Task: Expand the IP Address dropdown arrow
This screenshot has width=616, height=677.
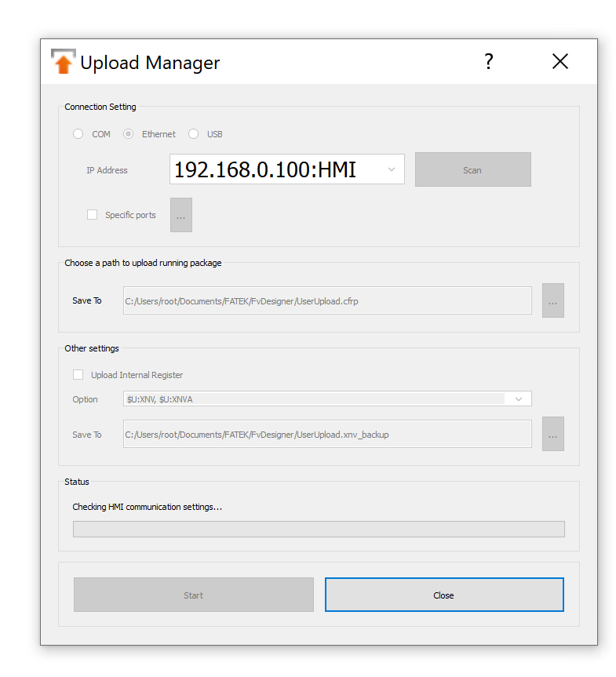Action: (392, 169)
